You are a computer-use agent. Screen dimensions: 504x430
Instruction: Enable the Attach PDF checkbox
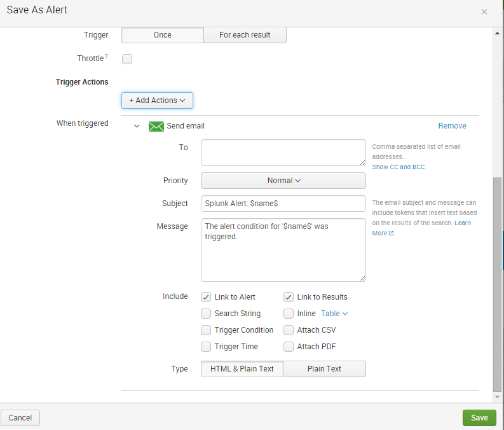[x=289, y=347]
